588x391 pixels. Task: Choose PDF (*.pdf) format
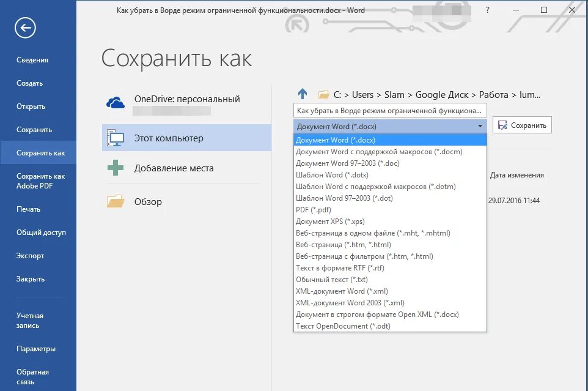(x=390, y=210)
